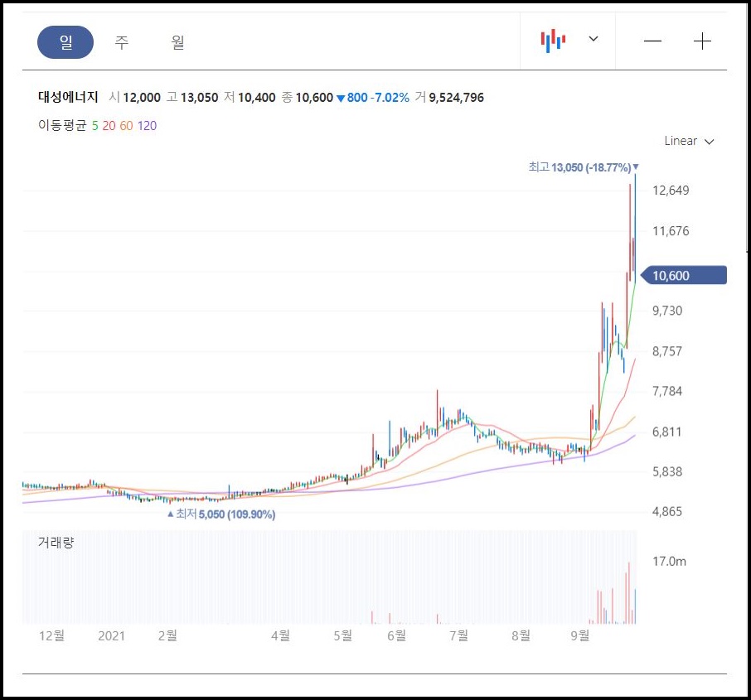The width and height of the screenshot is (751, 700).
Task: Click the 9,730 price axis label
Action: coord(667,311)
